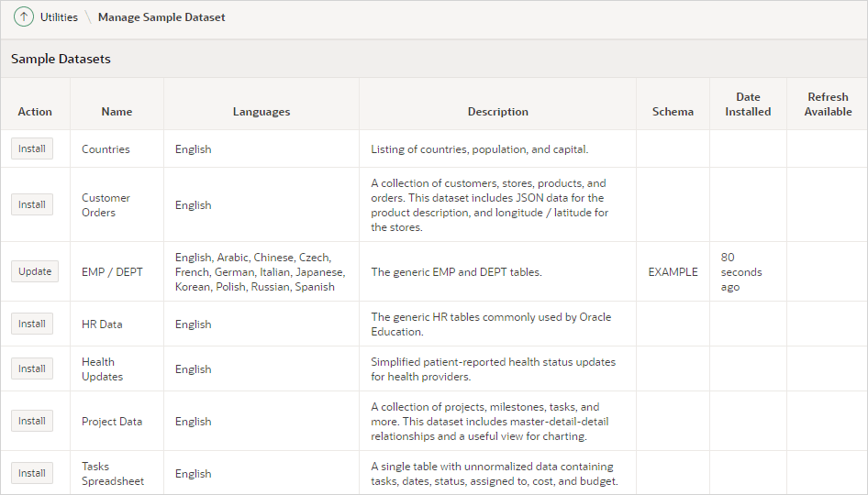
Task: Update the EMP / DEPT dataset
Action: click(x=35, y=271)
